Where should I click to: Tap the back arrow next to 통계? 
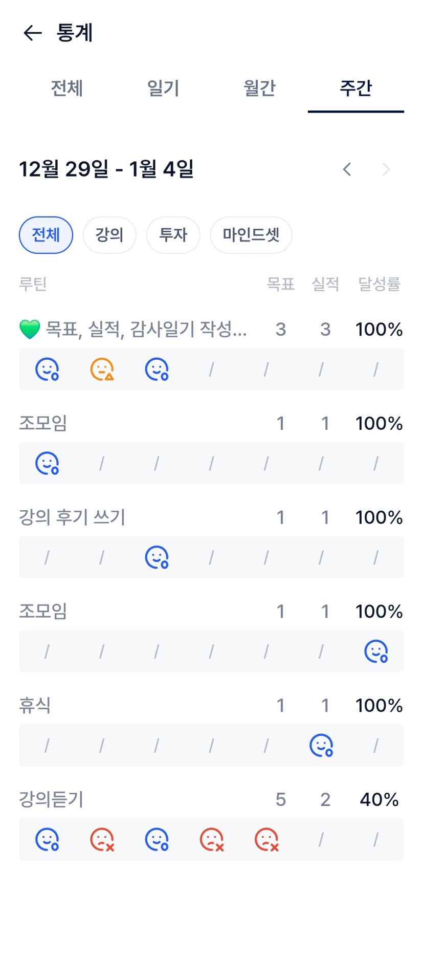pyautogui.click(x=32, y=33)
